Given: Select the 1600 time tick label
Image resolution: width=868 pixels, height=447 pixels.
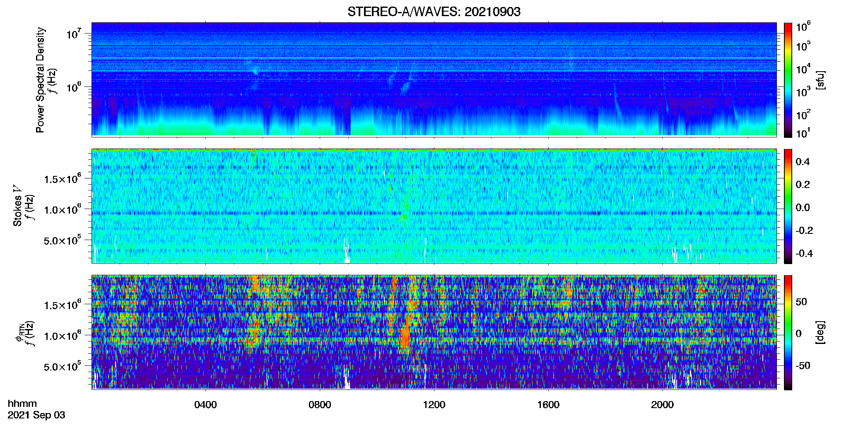Looking at the screenshot, I should click(548, 405).
